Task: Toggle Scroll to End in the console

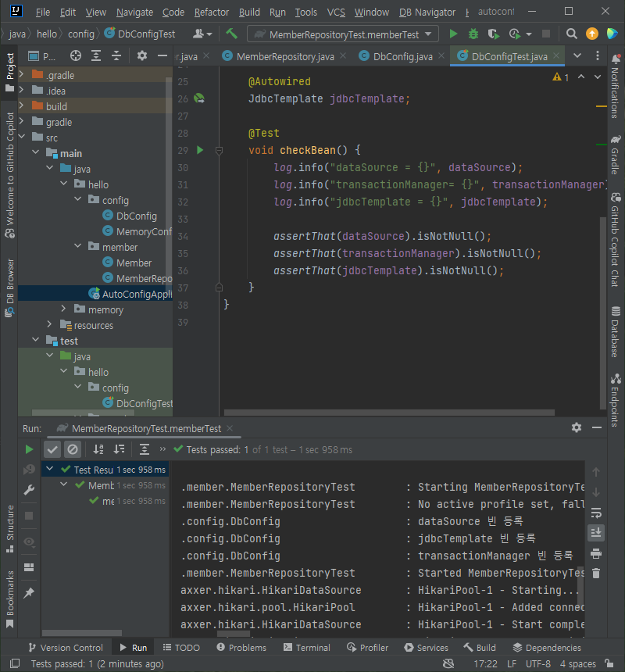Action: [596, 532]
